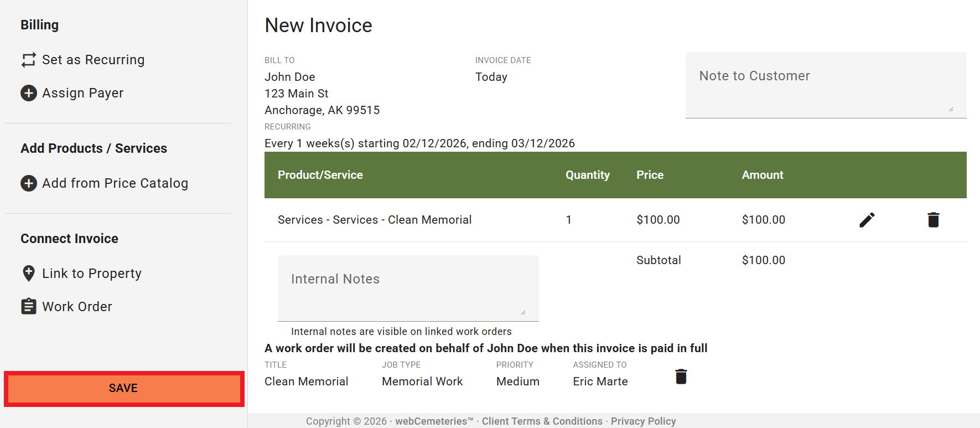This screenshot has height=428, width=980.
Task: Click the job type Memorial Work
Action: click(422, 381)
